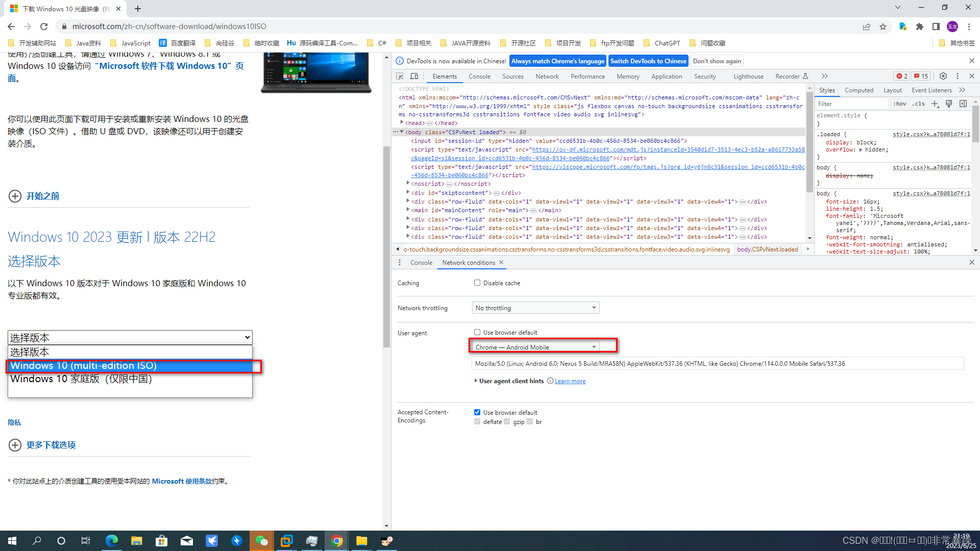The width and height of the screenshot is (980, 551).
Task: Open Windows Start menu
Action: pyautogui.click(x=12, y=541)
